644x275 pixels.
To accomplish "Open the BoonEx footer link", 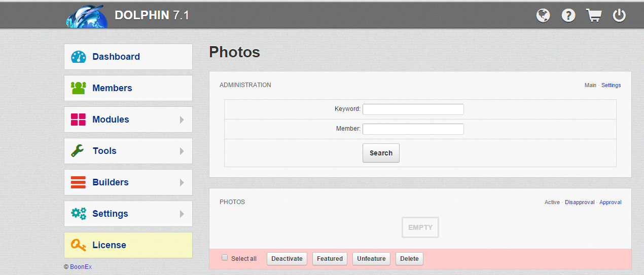I will pos(81,266).
